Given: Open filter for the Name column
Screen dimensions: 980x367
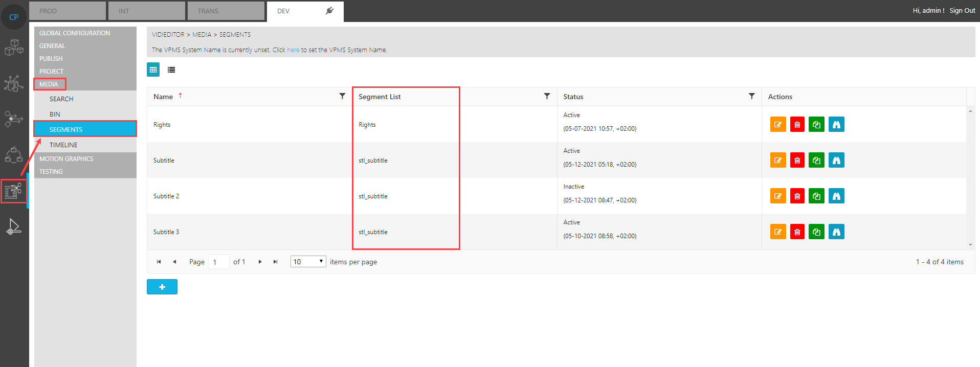Looking at the screenshot, I should point(342,96).
